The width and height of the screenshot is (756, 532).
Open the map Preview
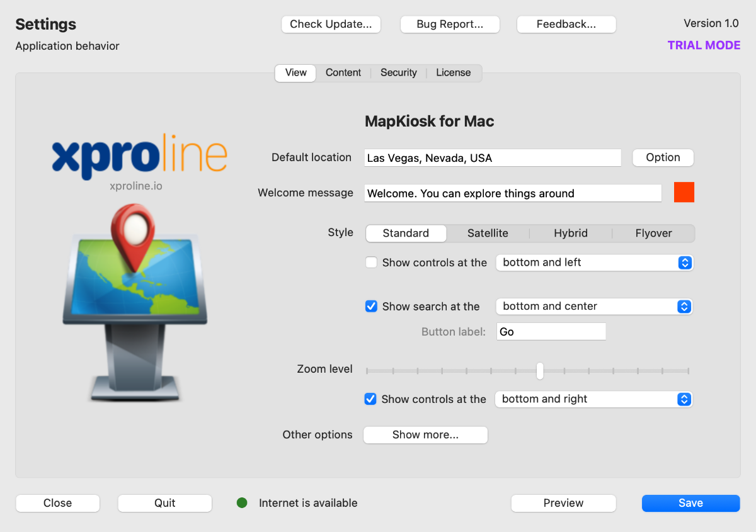(563, 503)
